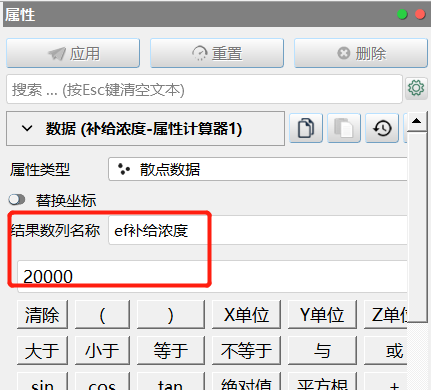Insert 不等于 operator
This screenshot has width=431, height=390.
246,350
